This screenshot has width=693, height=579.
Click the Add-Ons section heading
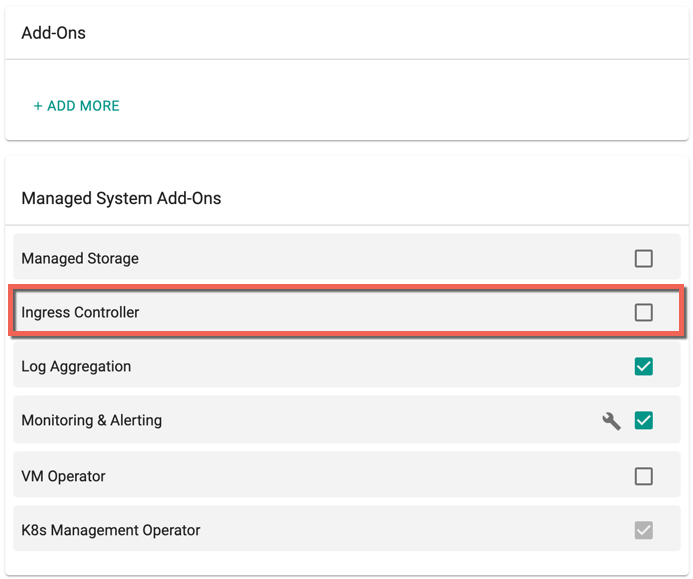pyautogui.click(x=53, y=33)
